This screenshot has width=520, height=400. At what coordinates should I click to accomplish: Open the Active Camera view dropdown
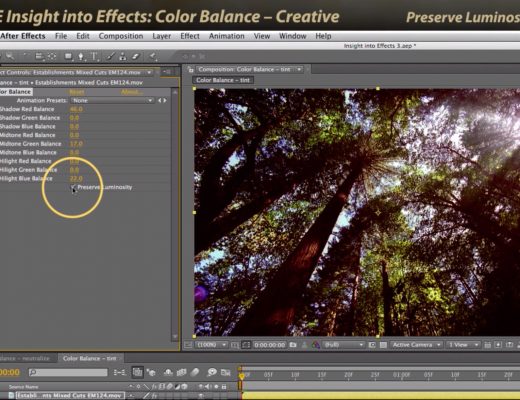417,345
